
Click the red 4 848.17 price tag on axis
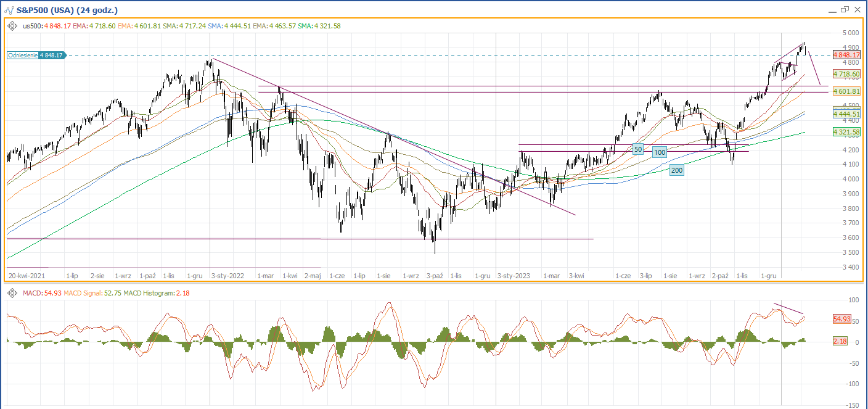(846, 55)
